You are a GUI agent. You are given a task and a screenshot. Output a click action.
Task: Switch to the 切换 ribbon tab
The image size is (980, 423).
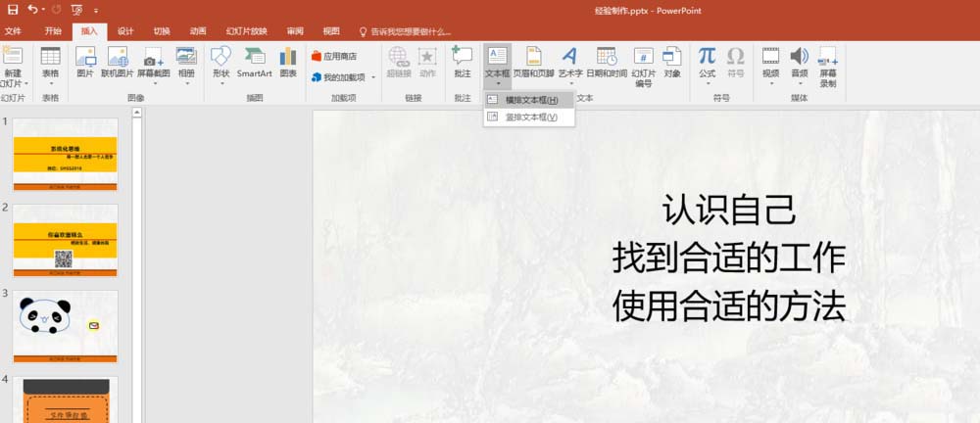coord(162,31)
